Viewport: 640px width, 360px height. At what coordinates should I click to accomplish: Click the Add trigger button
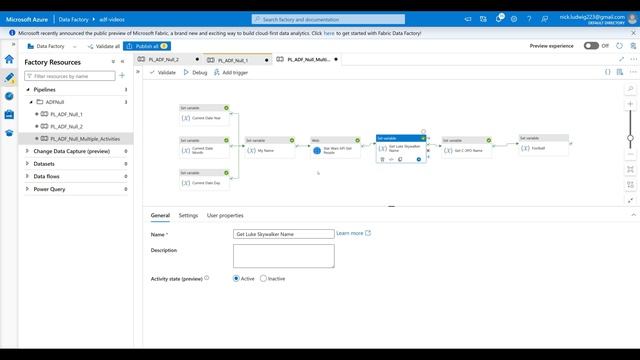click(x=231, y=72)
